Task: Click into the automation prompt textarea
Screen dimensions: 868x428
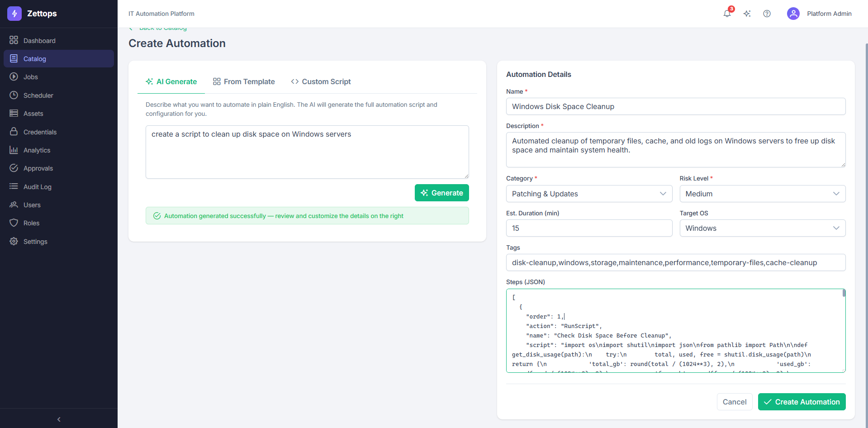Action: click(x=307, y=152)
